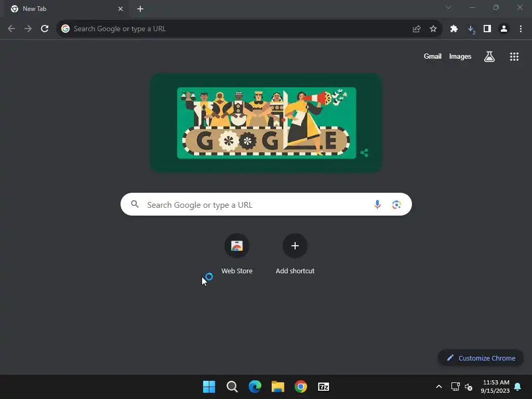
Task: Open the network status tray icon
Action: 455,387
